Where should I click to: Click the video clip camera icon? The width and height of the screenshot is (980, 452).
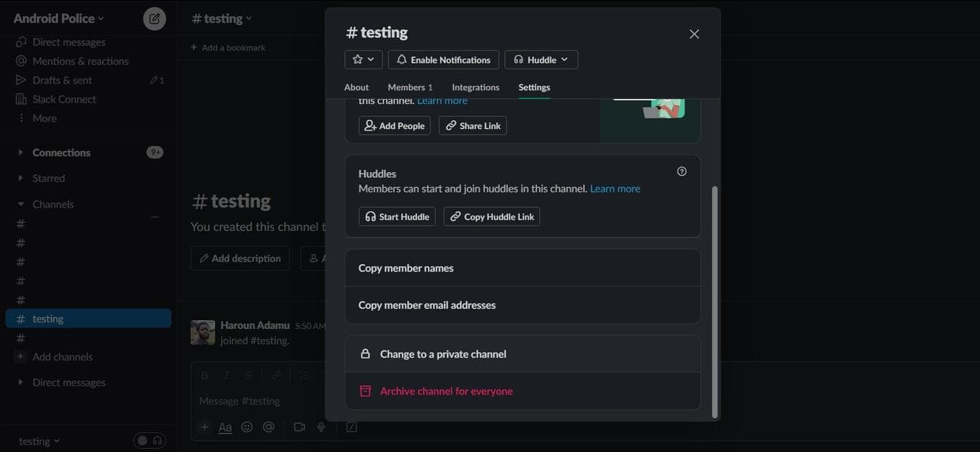coord(299,427)
